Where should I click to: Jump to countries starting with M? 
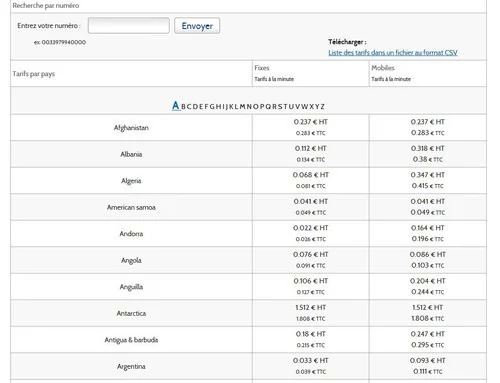pos(242,107)
